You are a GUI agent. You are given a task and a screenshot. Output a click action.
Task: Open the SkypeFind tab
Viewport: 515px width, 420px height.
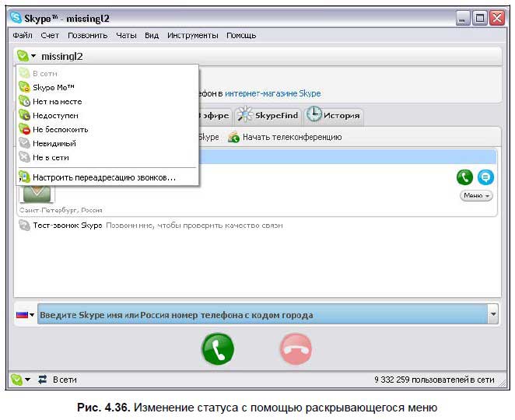269,115
